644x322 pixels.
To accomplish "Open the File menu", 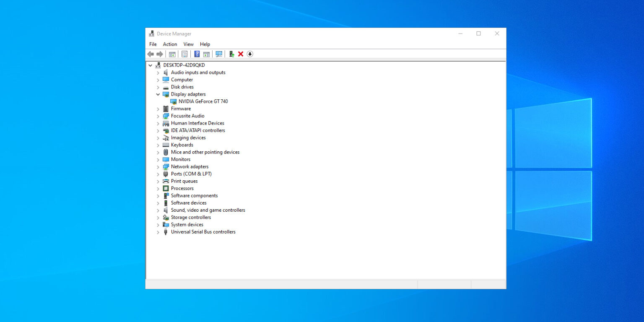I will coord(153,44).
